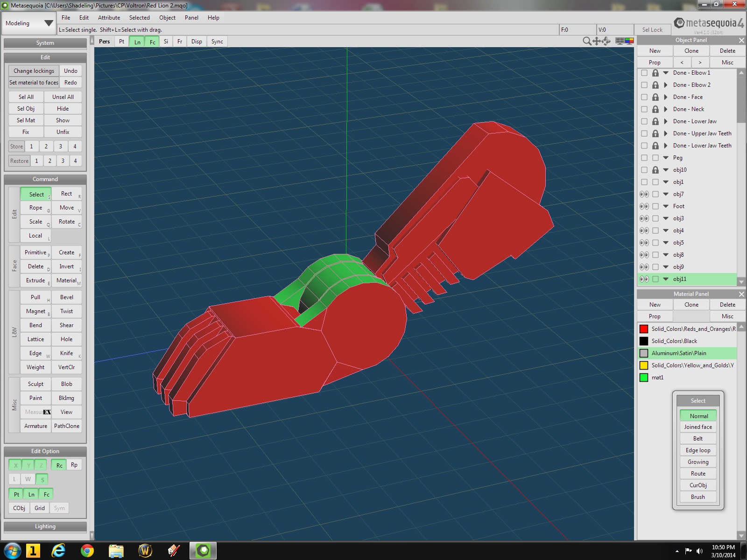
Task: Open the Windows Start orb
Action: [13, 551]
